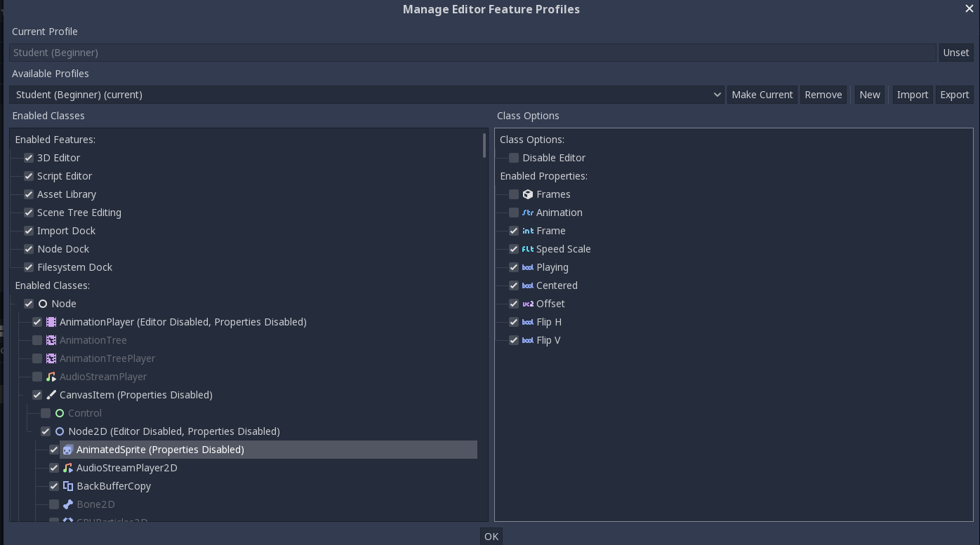Screen dimensions: 980x545
Task: Click the Import button
Action: [913, 95]
